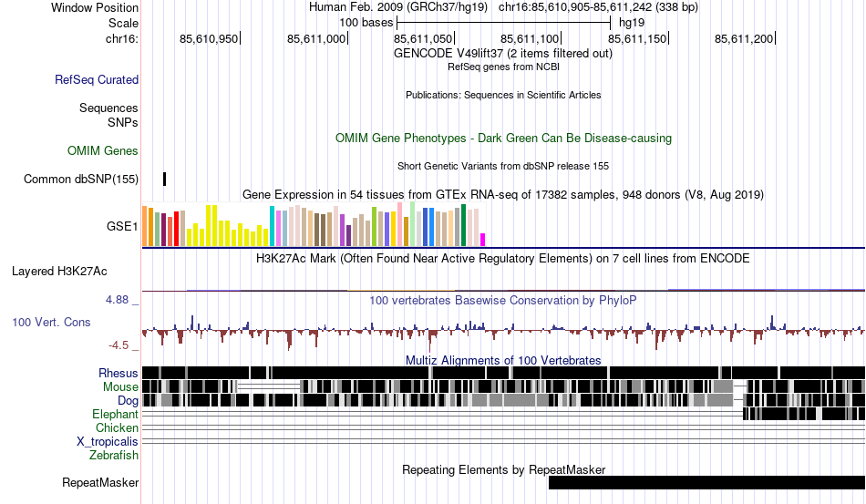The height and width of the screenshot is (504, 866).
Task: Click the OMIM Genes track label
Action: pyautogui.click(x=103, y=150)
